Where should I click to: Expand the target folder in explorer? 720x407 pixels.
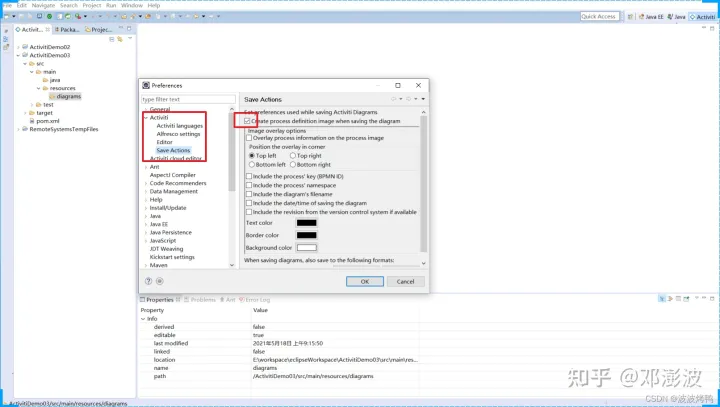click(25, 113)
